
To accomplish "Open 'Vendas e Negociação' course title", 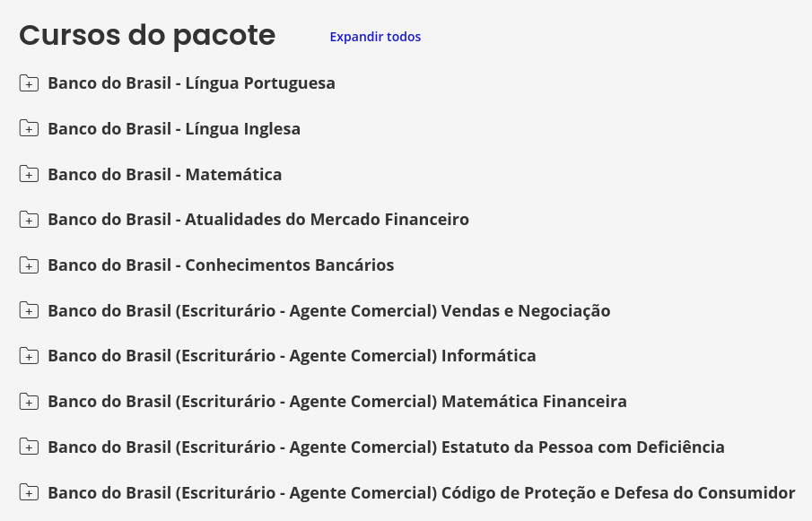I will click(526, 311).
